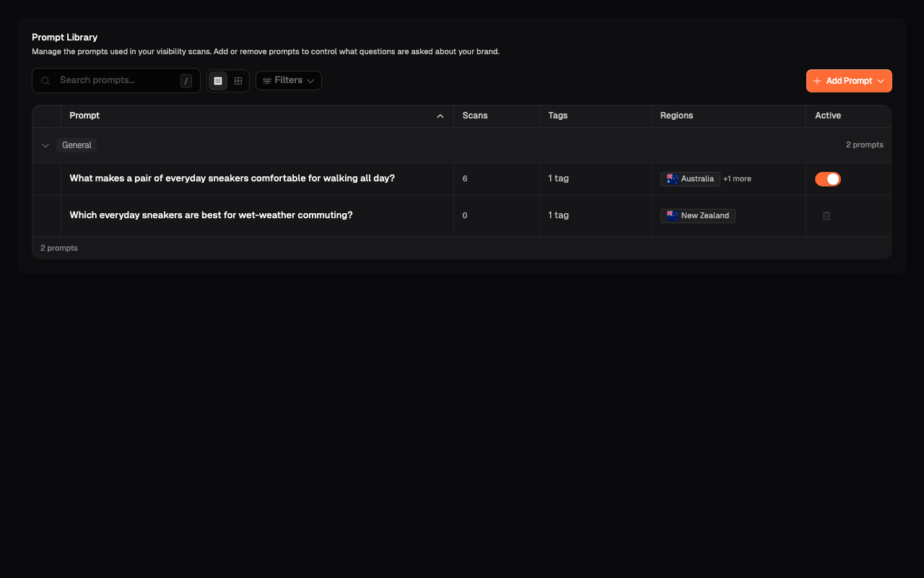Click 1 tag in the walking prompt row
The height and width of the screenshot is (578, 924).
coord(559,178)
